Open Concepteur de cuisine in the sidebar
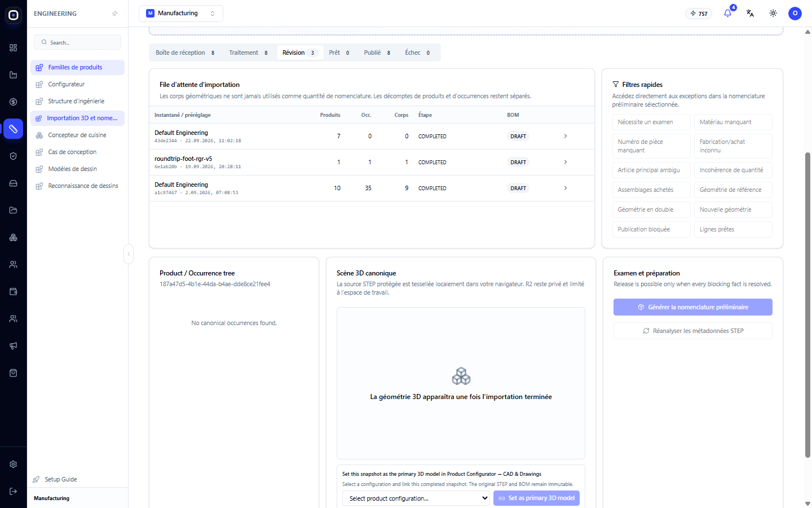 pos(77,135)
